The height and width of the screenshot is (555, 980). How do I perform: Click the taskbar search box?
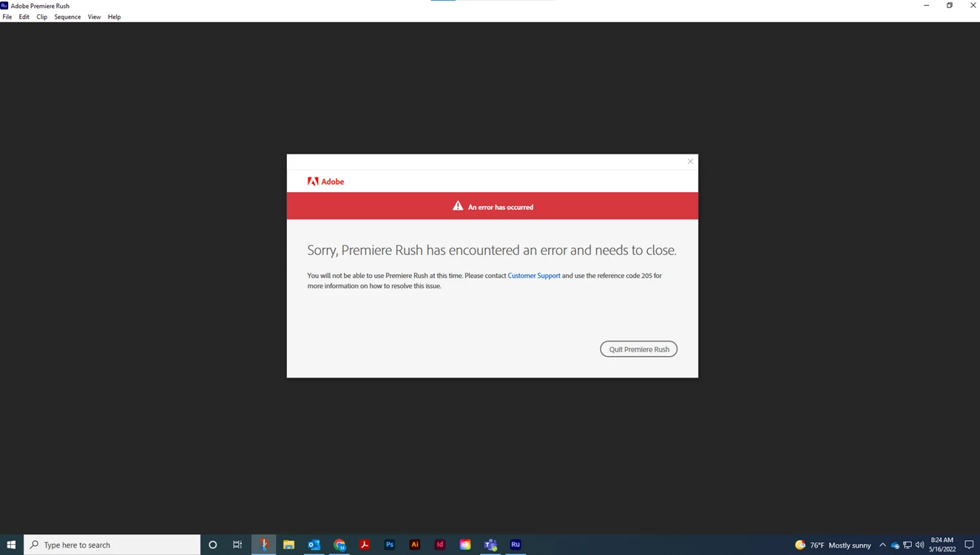click(112, 545)
